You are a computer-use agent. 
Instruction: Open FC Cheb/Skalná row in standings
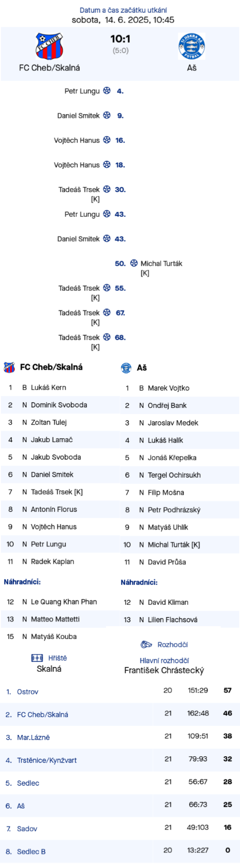[120, 714]
